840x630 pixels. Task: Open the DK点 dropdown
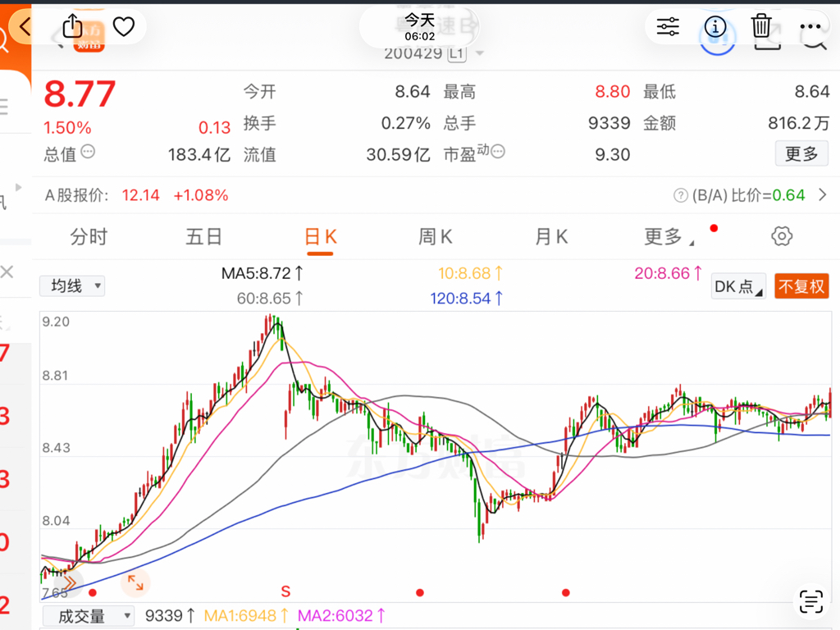[x=739, y=286]
